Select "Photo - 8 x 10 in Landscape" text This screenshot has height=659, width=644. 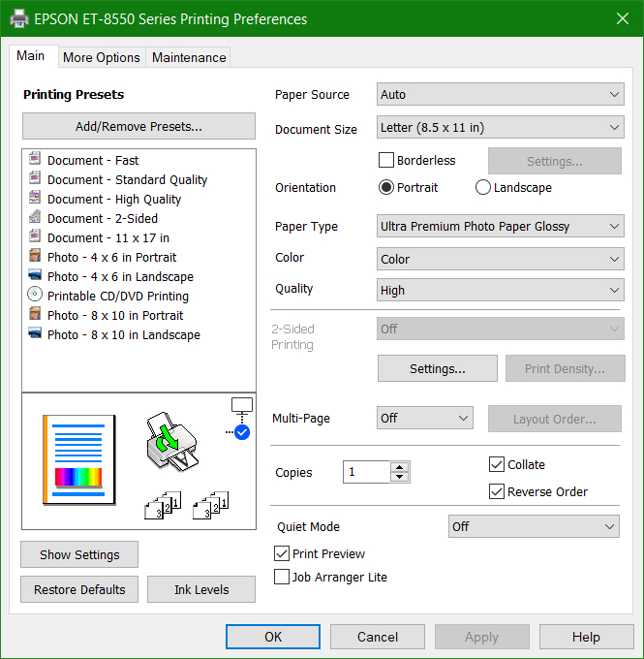click(x=124, y=334)
